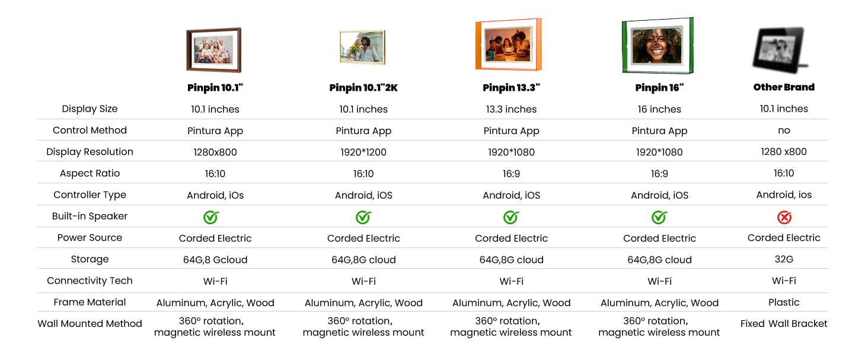This screenshot has width=868, height=356.
Task: Click the Wall Mounted Method row label
Action: [90, 324]
